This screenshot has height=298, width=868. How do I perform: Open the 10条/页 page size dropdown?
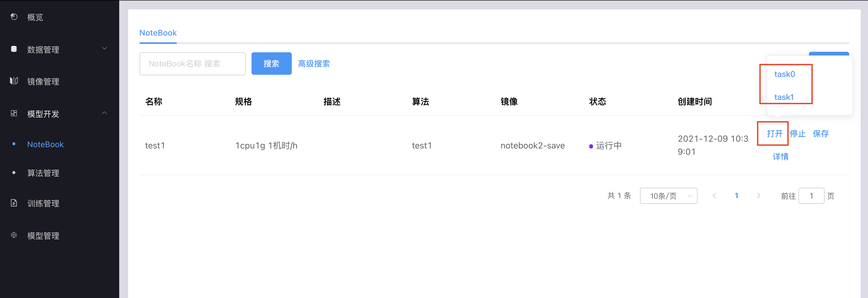click(x=669, y=196)
